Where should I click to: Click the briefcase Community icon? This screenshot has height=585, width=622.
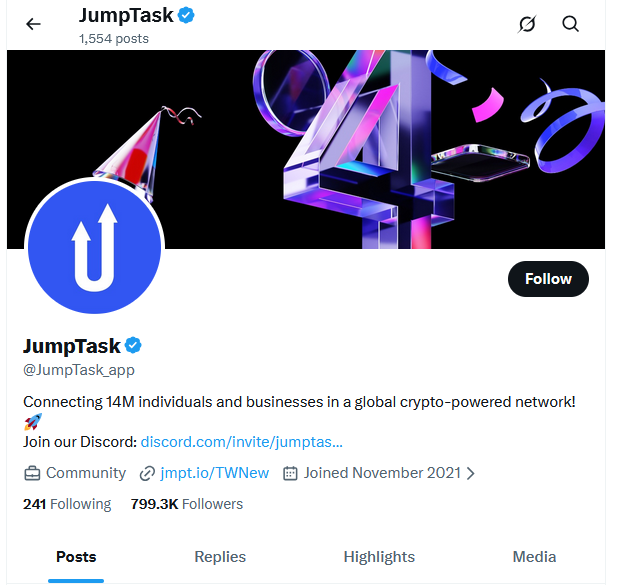[32, 473]
